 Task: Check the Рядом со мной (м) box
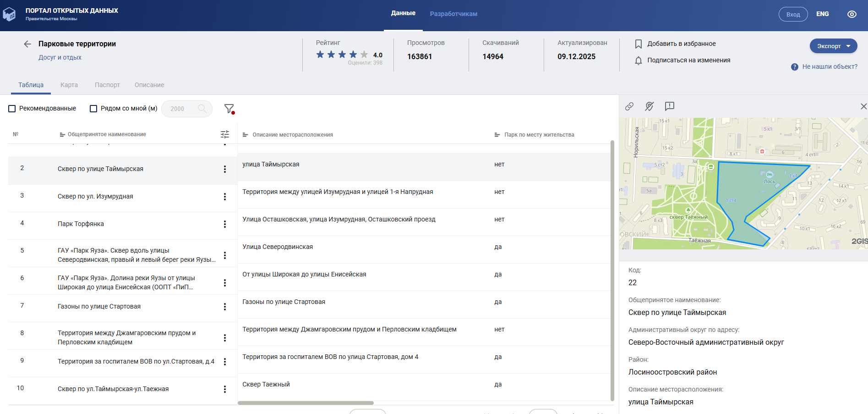pyautogui.click(x=93, y=109)
